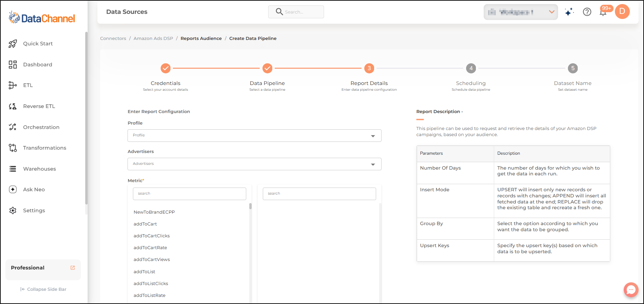644x304 pixels.
Task: Click the Professional plan card
Action: tap(43, 269)
